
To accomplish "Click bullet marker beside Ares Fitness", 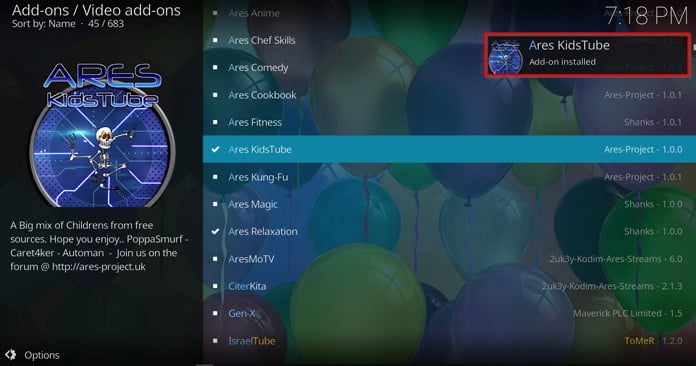I will click(x=215, y=122).
